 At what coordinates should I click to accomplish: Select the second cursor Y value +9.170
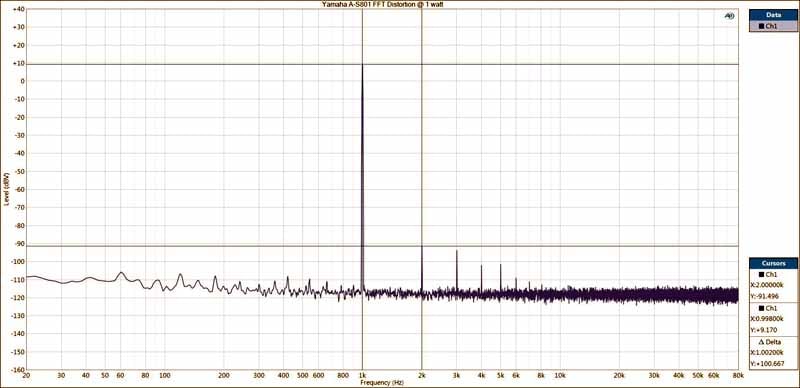[x=766, y=330]
